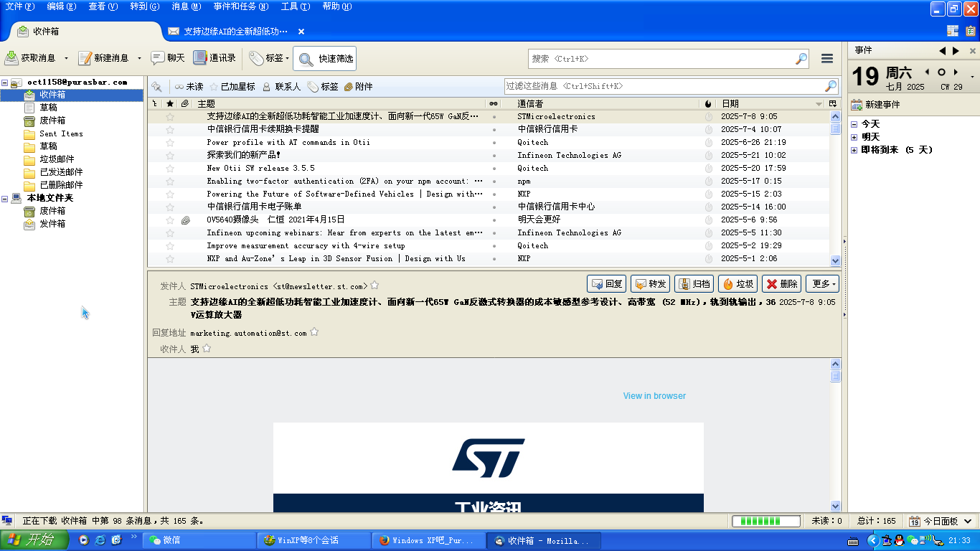Filter messages by Tags in filter bar

(323, 87)
